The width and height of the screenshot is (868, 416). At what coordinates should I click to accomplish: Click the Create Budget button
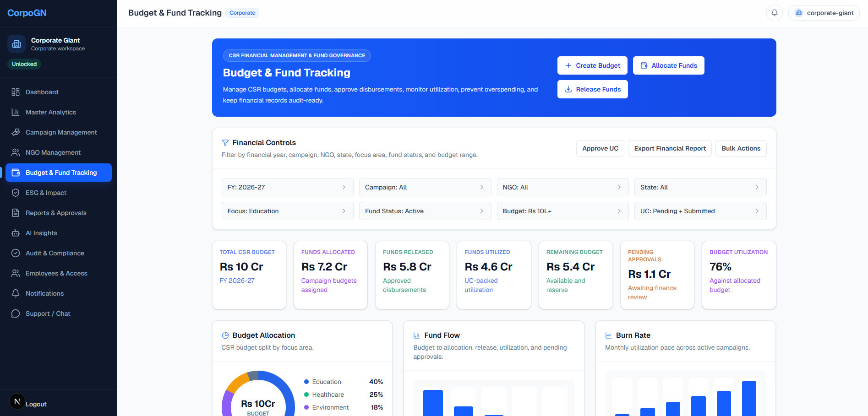[x=593, y=65]
